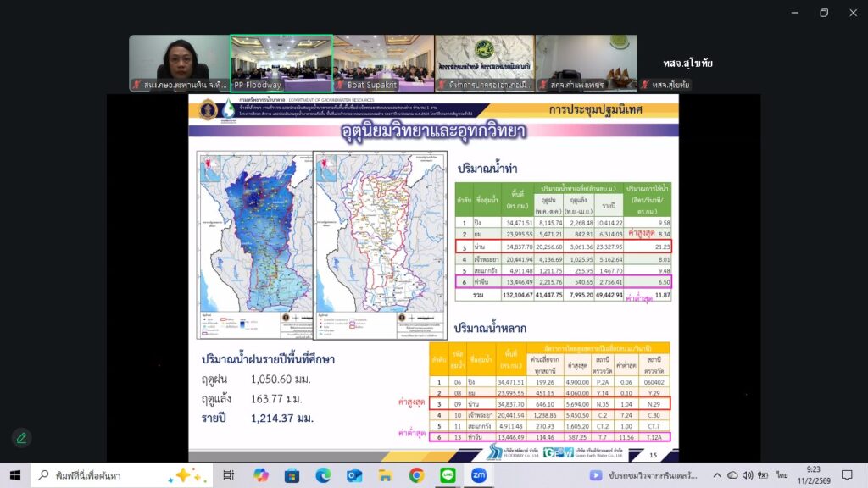
Task: Open Outlook from the taskbar
Action: pos(354,475)
